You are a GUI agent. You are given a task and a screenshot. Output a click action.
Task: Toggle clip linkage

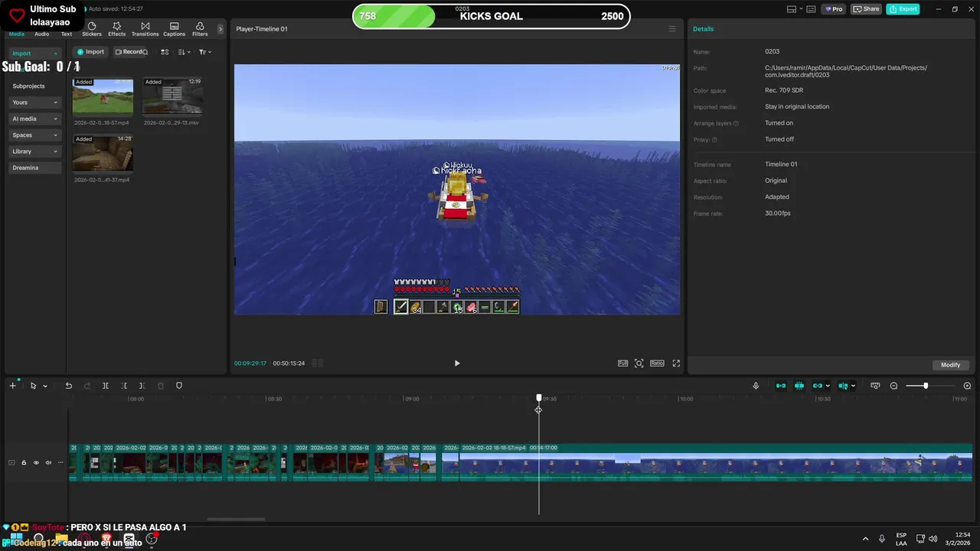pyautogui.click(x=818, y=386)
